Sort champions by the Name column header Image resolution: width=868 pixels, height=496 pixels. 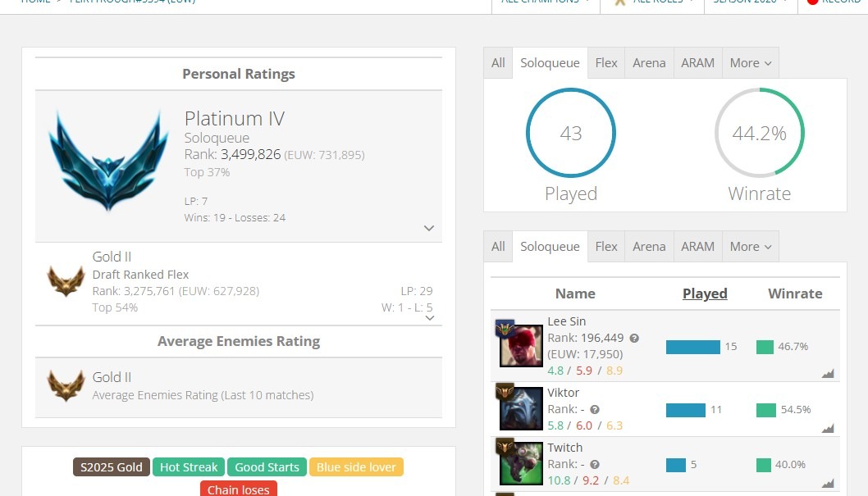[x=575, y=294]
